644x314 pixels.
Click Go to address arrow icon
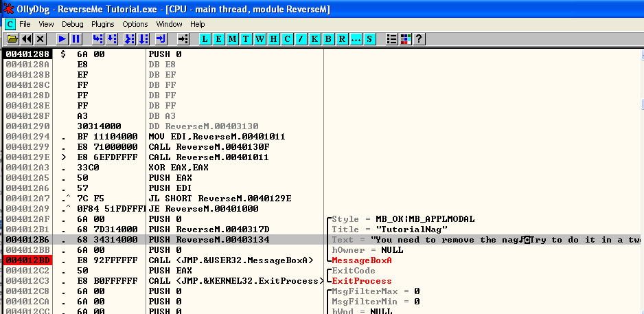coord(183,39)
